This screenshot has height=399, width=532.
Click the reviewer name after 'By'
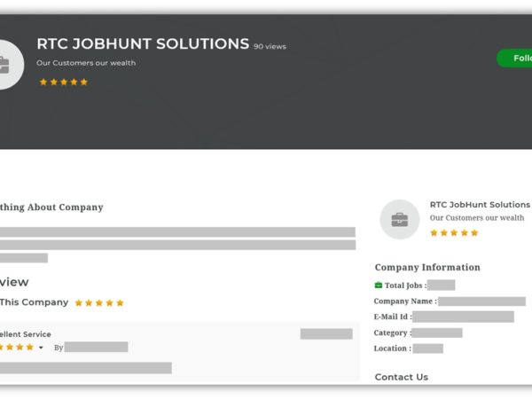(x=96, y=347)
